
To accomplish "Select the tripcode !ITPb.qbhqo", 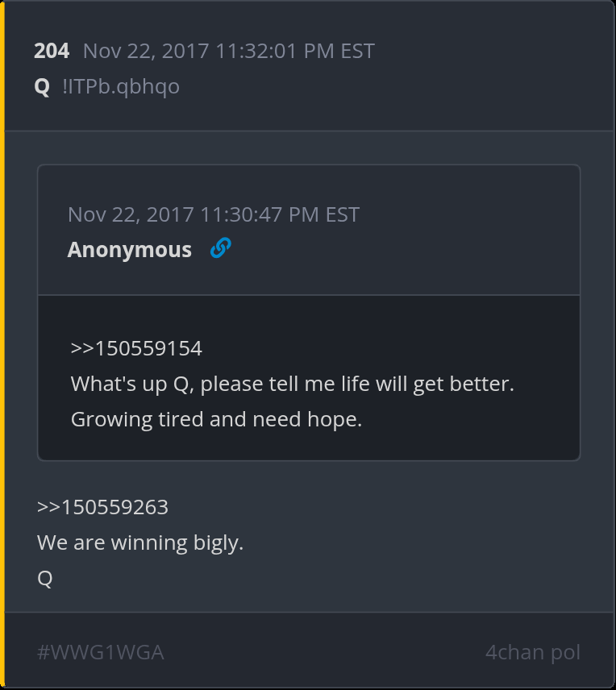I will (121, 86).
